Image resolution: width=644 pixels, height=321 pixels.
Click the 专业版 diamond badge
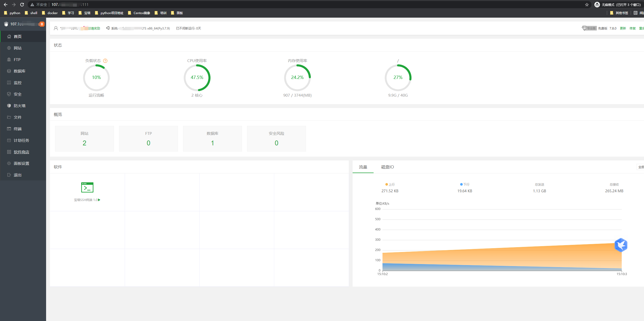(x=589, y=28)
